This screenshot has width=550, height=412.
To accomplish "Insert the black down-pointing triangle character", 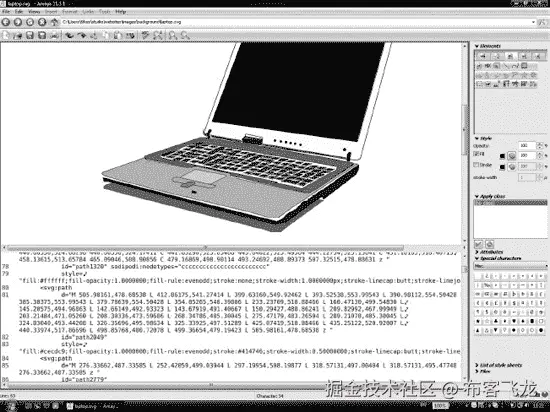I will click(x=496, y=330).
